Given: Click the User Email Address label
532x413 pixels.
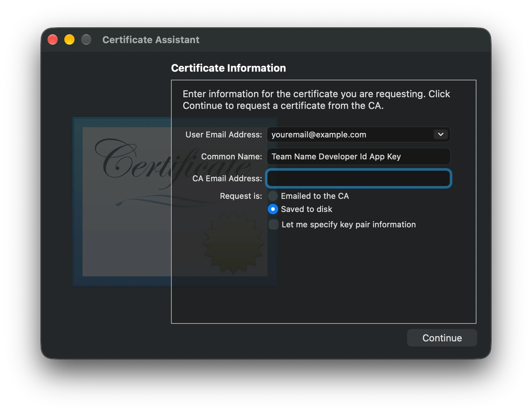Looking at the screenshot, I should pyautogui.click(x=224, y=134).
